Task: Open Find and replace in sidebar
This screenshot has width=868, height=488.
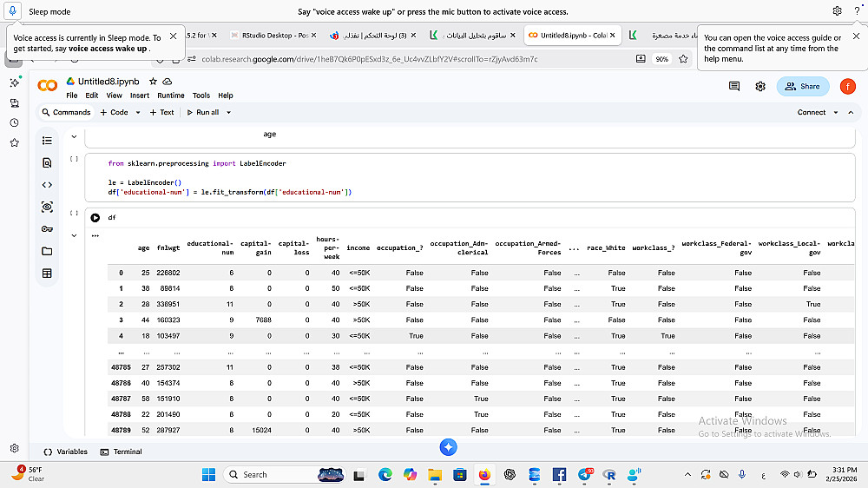Action: (x=47, y=162)
